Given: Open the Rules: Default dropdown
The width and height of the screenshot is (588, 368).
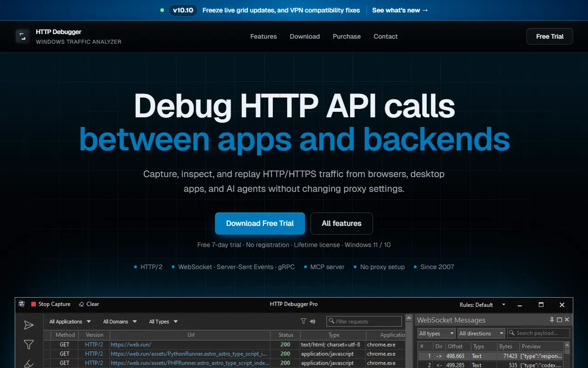Looking at the screenshot, I should pyautogui.click(x=482, y=305).
